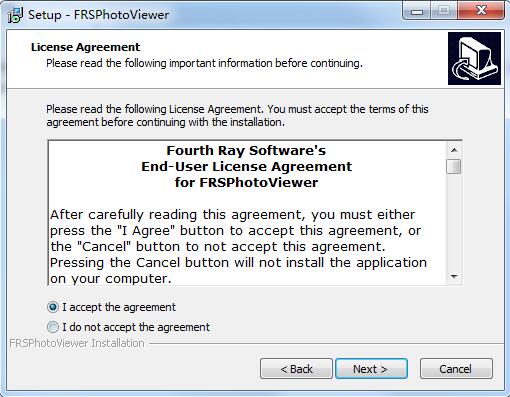
Task: Click the computer installer wizard image
Action: pos(474,58)
